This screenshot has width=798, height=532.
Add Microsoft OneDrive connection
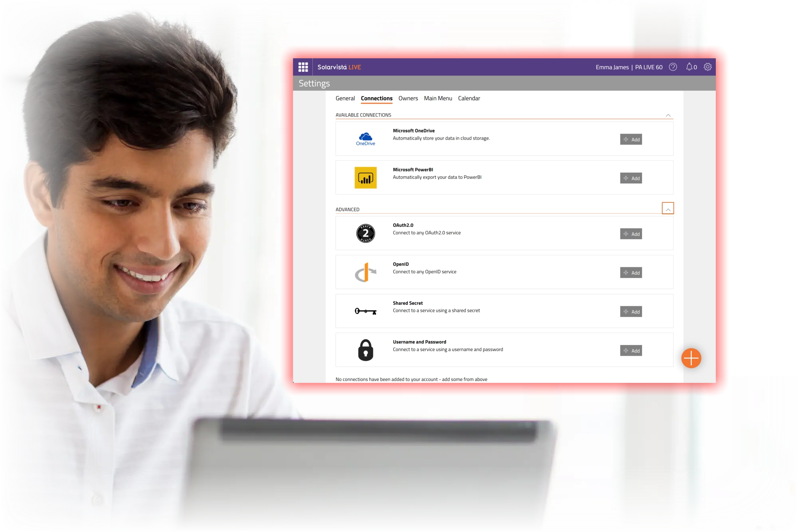click(x=631, y=139)
